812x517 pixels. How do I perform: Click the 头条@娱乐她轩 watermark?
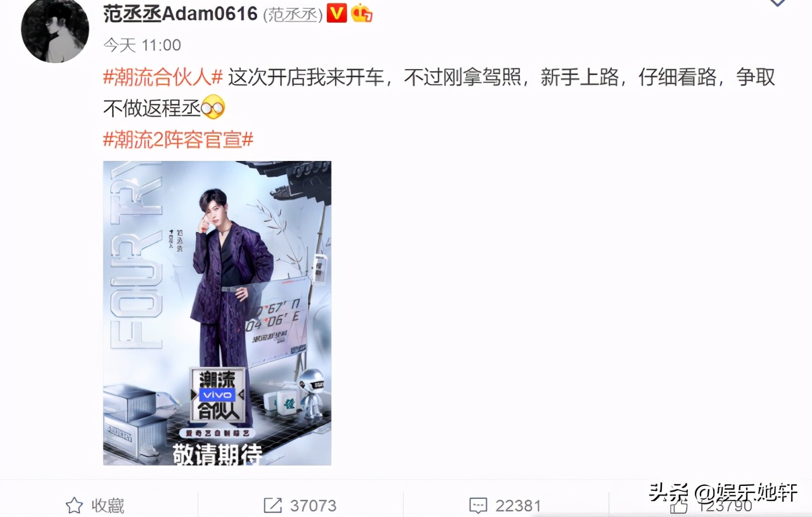(723, 492)
